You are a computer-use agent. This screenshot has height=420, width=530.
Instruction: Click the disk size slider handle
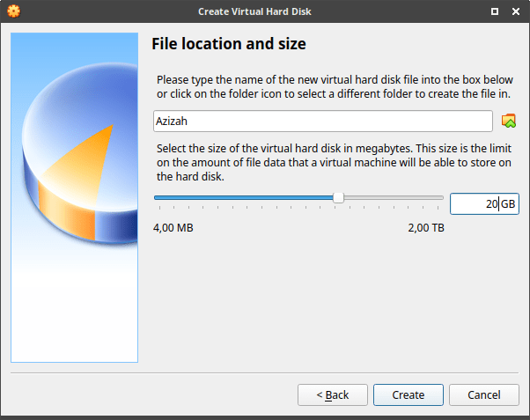click(x=338, y=198)
